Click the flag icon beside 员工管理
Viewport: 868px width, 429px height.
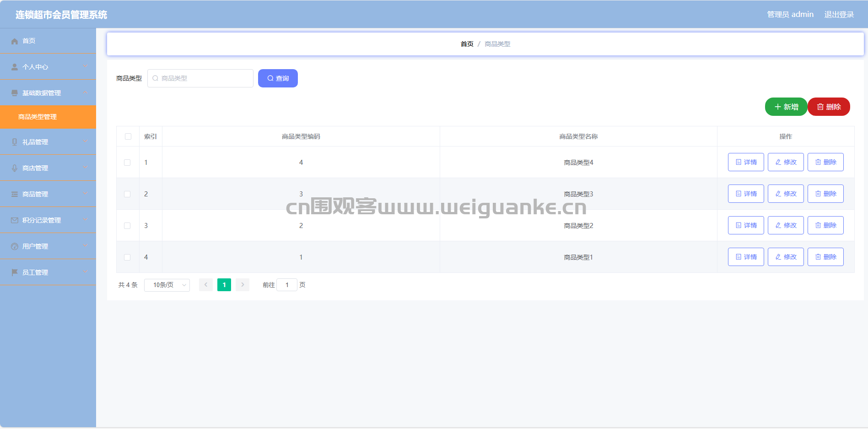coord(15,273)
